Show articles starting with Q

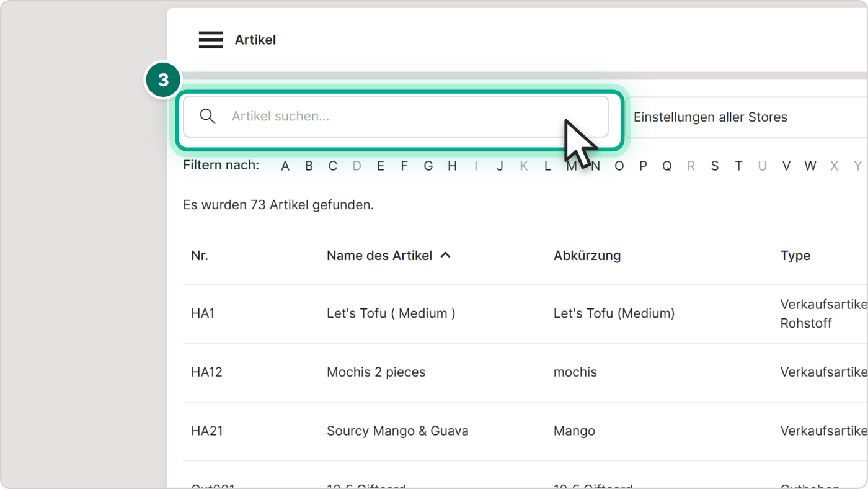(x=667, y=166)
